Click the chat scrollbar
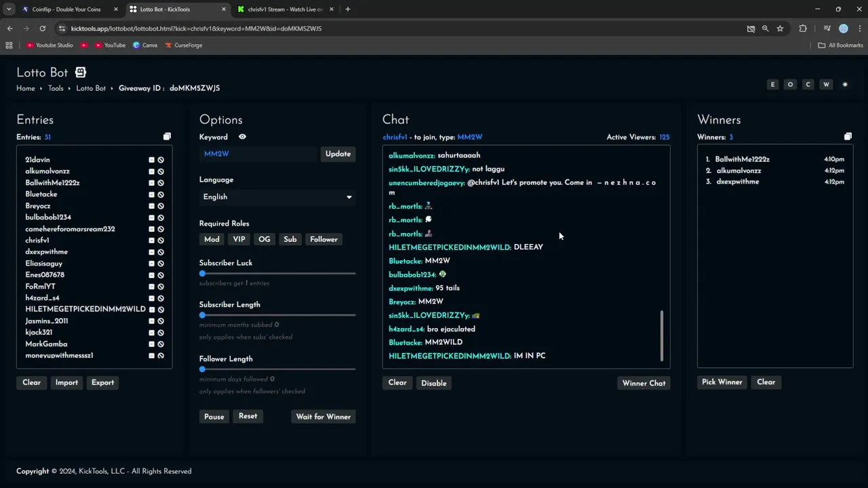The width and height of the screenshot is (868, 488). click(x=662, y=336)
